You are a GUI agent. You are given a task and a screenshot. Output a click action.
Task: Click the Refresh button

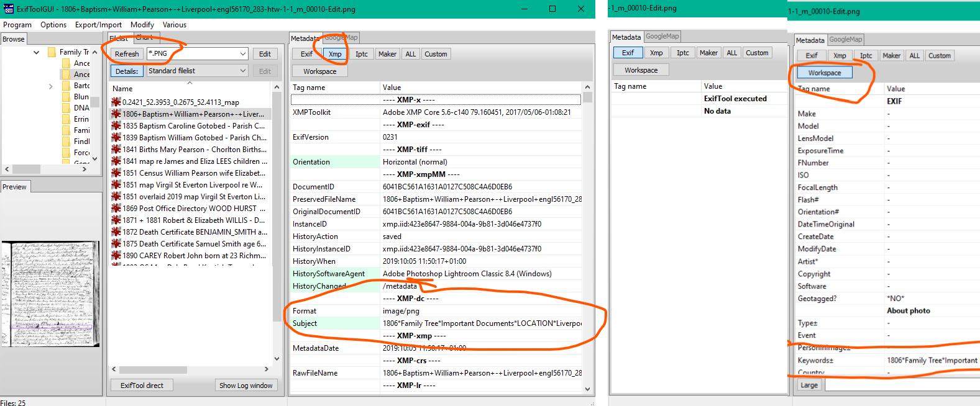click(x=127, y=54)
